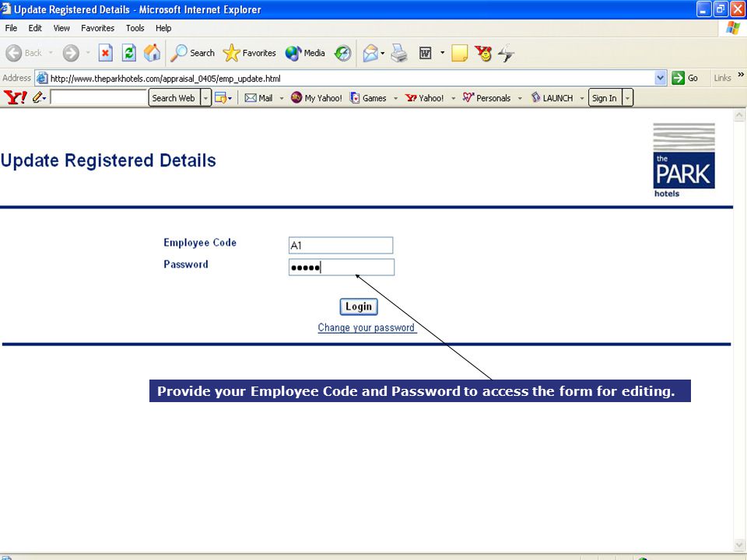The image size is (747, 560).
Task: Click the Mail envelope toolbar icon
Action: tap(370, 53)
